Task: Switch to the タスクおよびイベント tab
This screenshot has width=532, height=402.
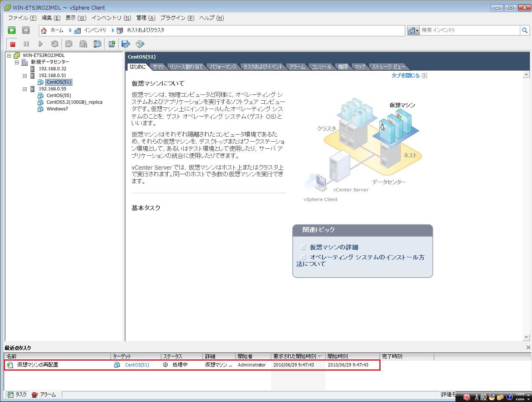Action: pyautogui.click(x=263, y=67)
